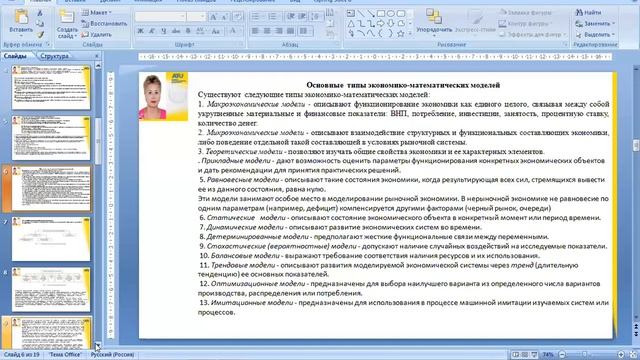The height and width of the screenshot is (360, 640).
Task: Click the Cut scissors icon
Action: click(x=40, y=13)
